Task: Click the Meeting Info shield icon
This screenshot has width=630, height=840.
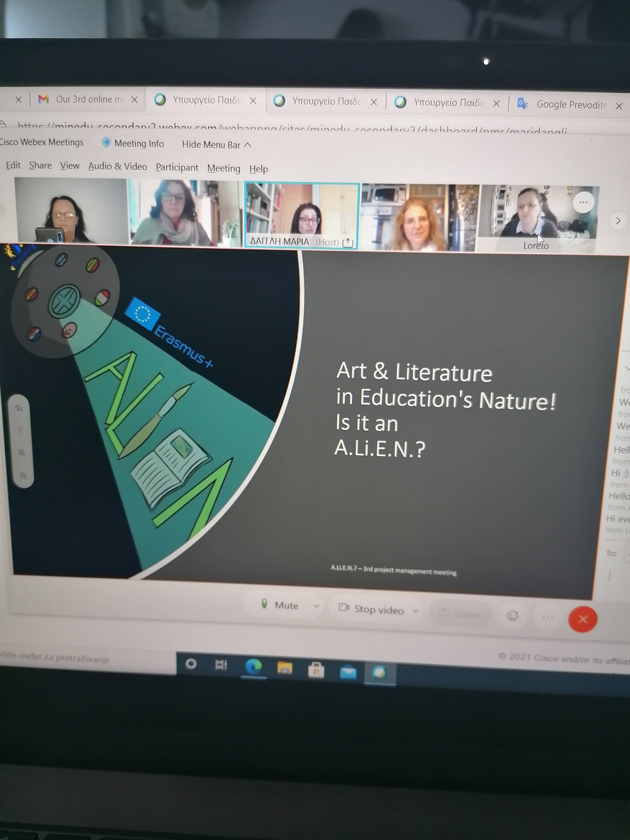Action: coord(106,143)
